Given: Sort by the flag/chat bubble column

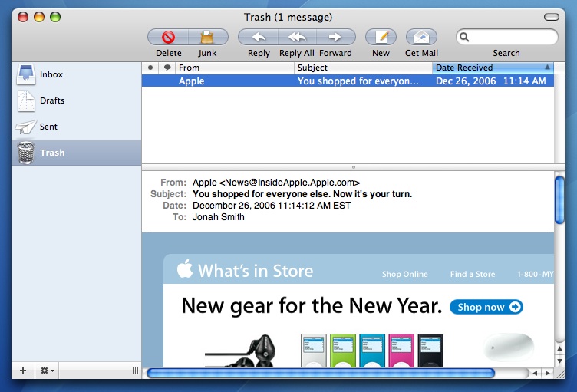Looking at the screenshot, I should [x=167, y=68].
